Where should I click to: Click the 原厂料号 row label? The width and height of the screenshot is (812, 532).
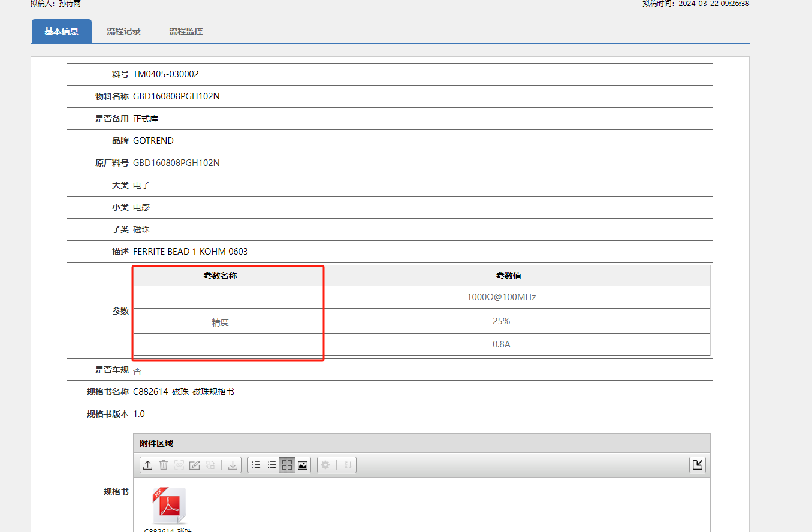tap(112, 163)
